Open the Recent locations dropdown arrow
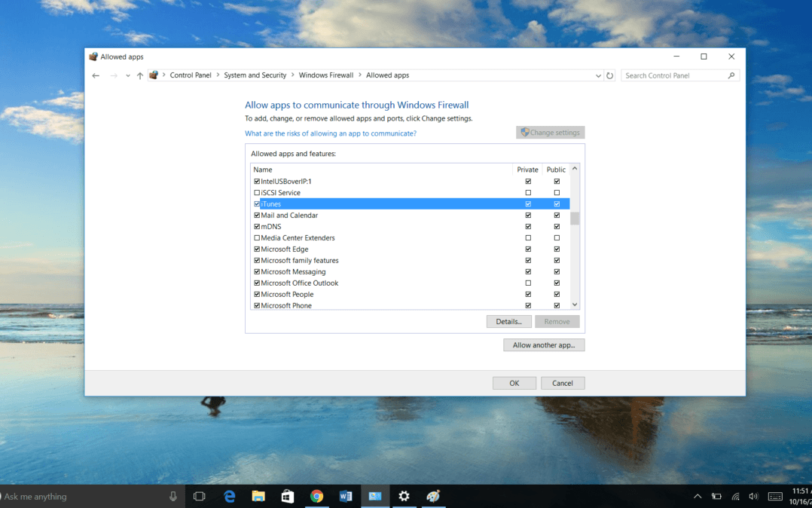Image resolution: width=812 pixels, height=508 pixels. coord(128,75)
